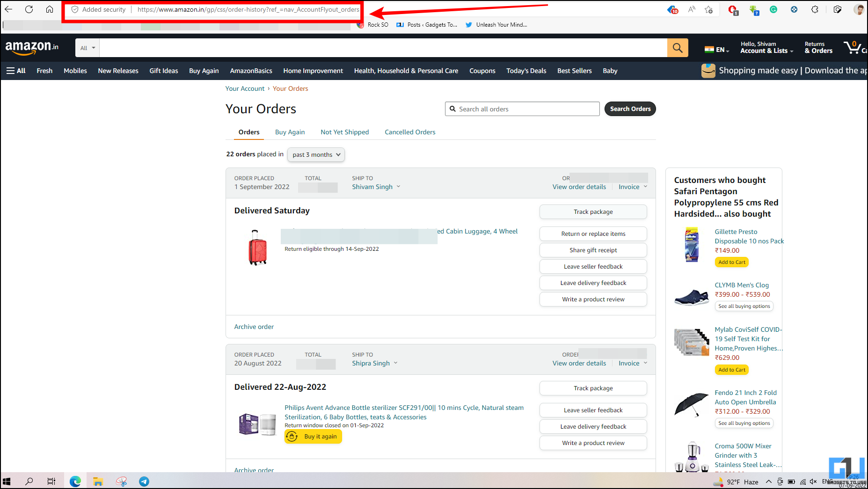Screen dimensions: 868x489
Task: Open Snipping tool icon in taskbar
Action: point(122,482)
